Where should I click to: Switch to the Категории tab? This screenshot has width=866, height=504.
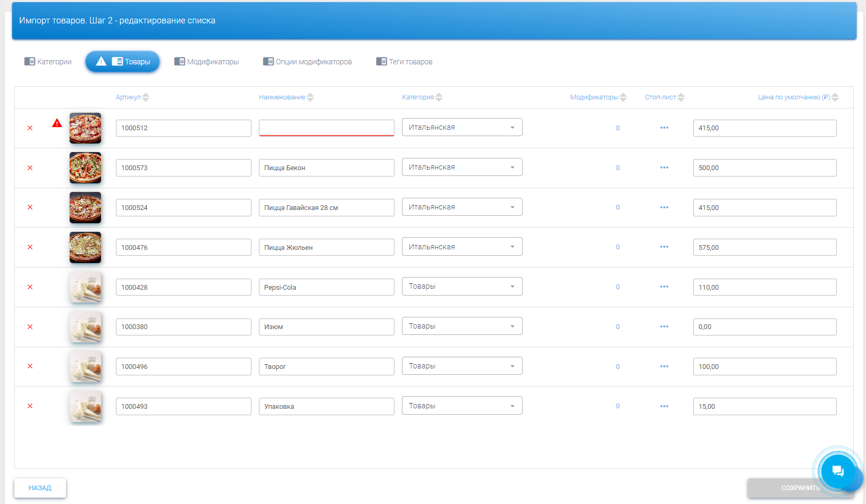(x=48, y=62)
